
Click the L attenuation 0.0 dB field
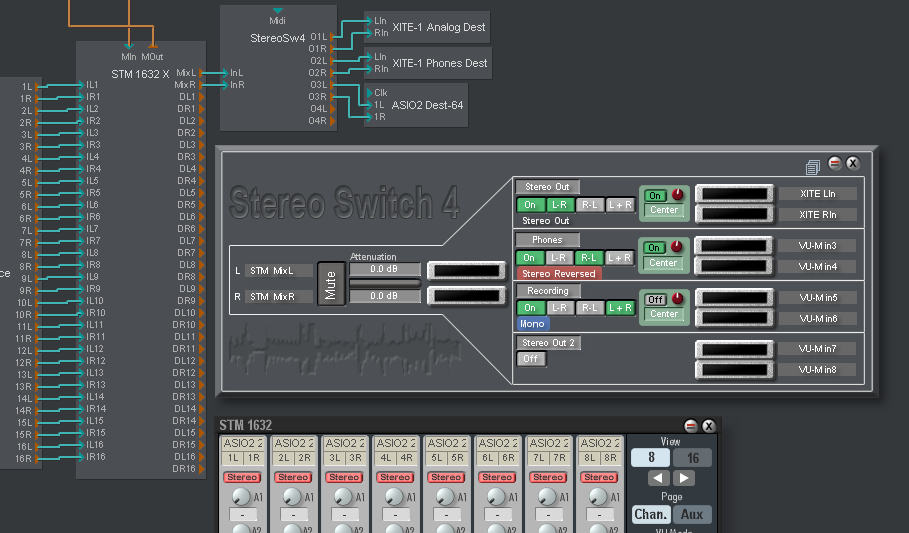(384, 269)
